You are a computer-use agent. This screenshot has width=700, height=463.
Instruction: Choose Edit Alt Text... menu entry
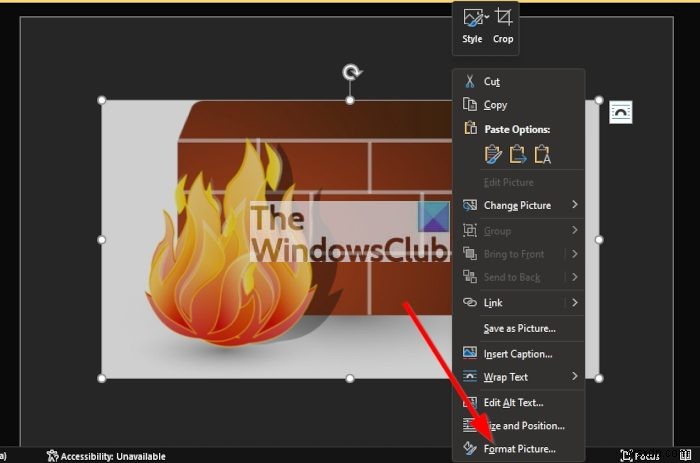point(519,402)
